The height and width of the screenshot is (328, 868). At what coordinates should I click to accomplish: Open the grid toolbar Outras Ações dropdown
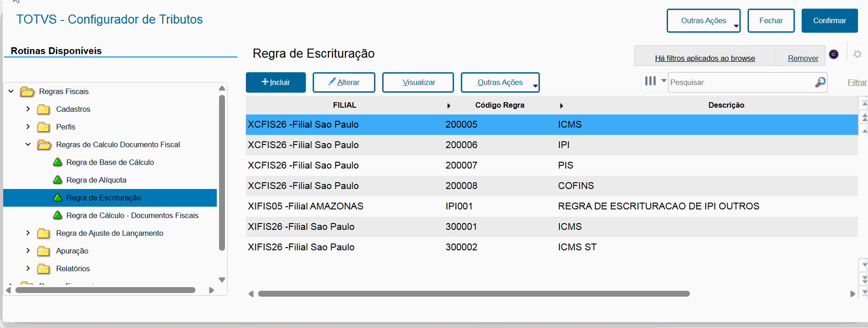coord(500,82)
